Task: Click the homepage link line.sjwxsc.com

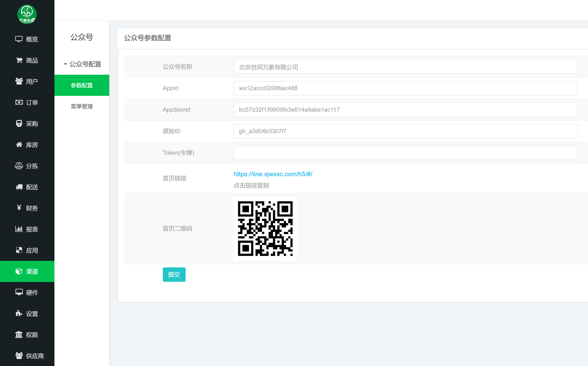Action: coord(273,174)
